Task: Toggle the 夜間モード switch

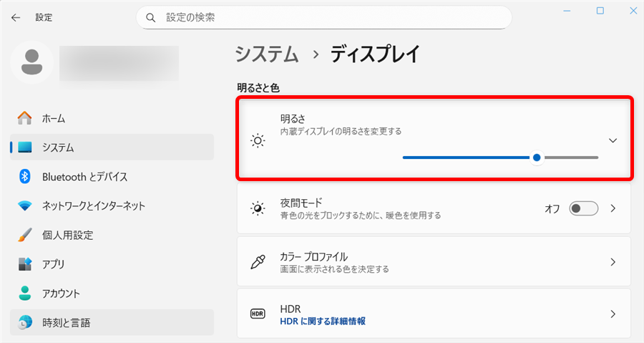Action: [584, 208]
